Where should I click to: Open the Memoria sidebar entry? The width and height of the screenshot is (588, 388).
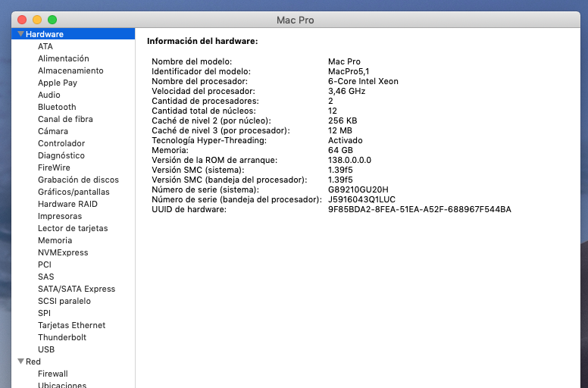tap(55, 240)
